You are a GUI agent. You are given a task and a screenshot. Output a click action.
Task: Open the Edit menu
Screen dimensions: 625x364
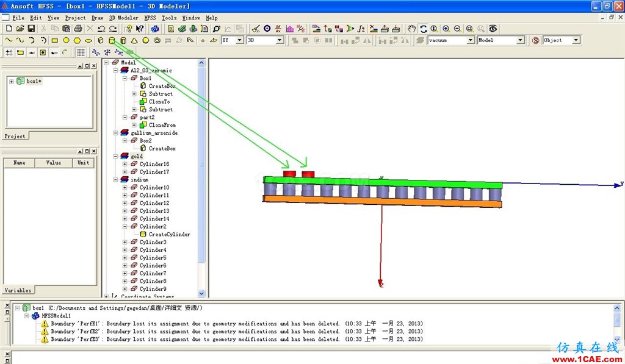click(x=36, y=18)
